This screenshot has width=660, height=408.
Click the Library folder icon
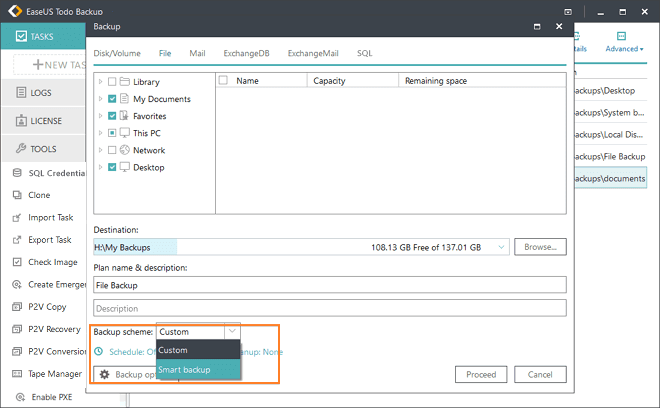tap(125, 81)
